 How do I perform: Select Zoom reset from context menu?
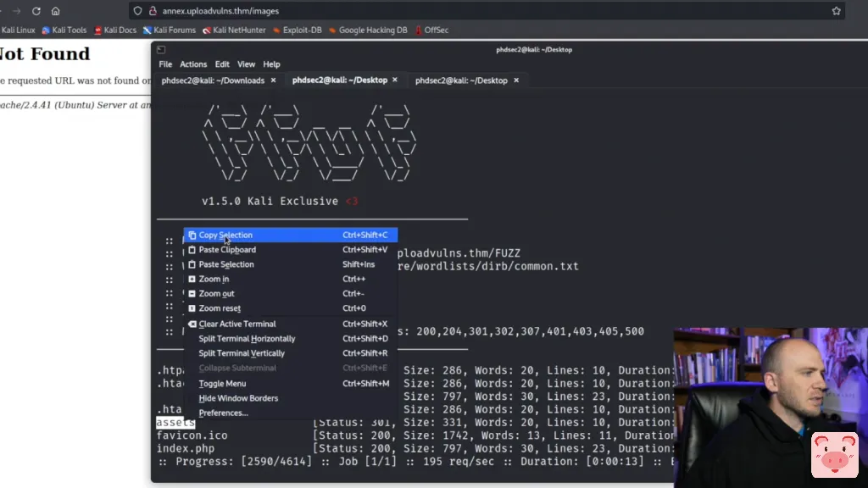tap(291, 308)
